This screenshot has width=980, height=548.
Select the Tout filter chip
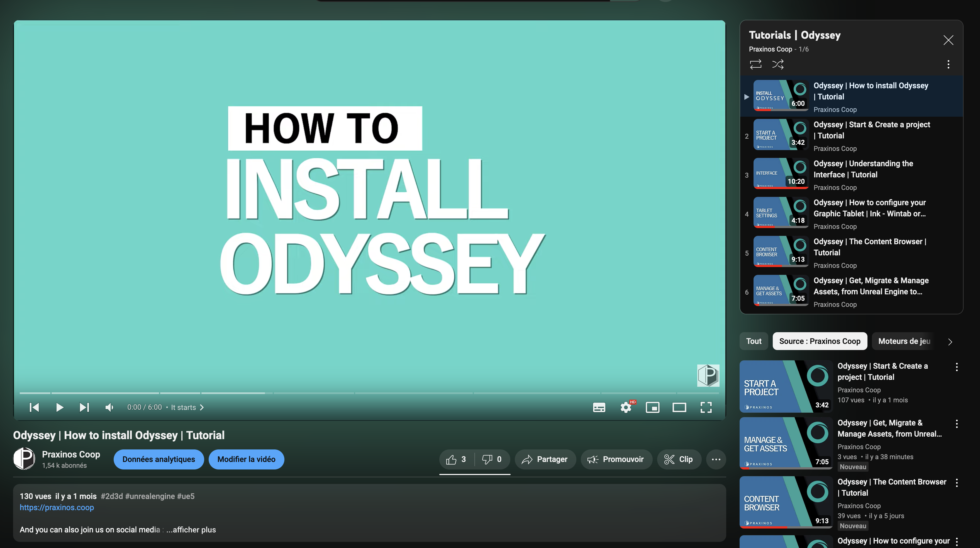(x=754, y=341)
